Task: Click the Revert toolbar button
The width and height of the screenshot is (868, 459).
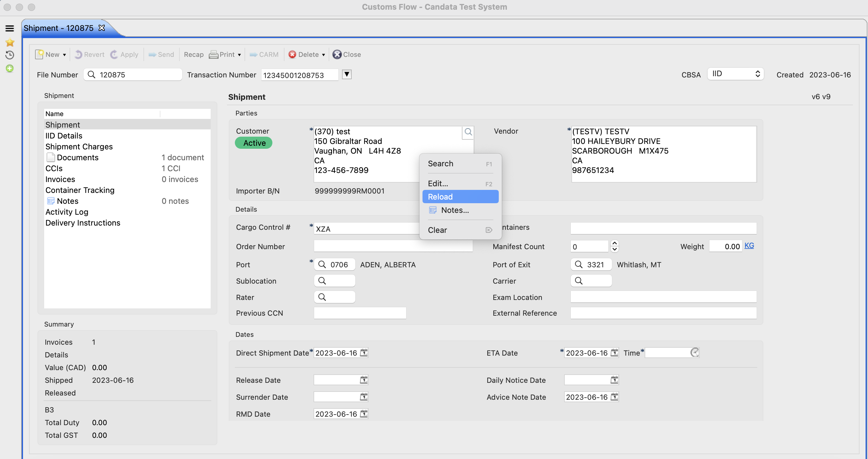Action: click(89, 54)
